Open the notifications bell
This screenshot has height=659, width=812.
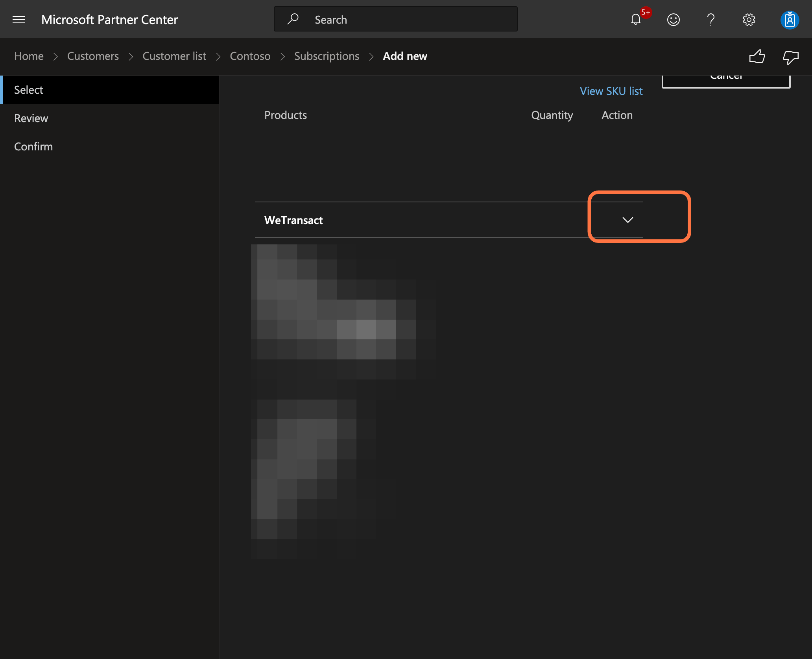636,19
